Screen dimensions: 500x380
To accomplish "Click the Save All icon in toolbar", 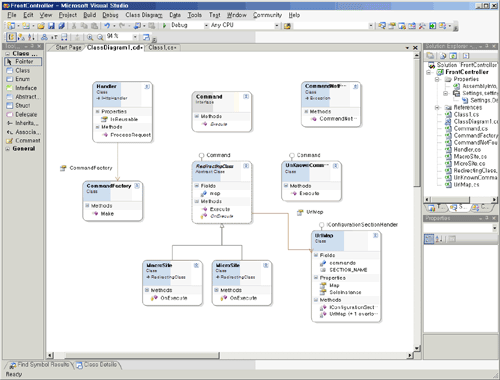I will [x=62, y=26].
